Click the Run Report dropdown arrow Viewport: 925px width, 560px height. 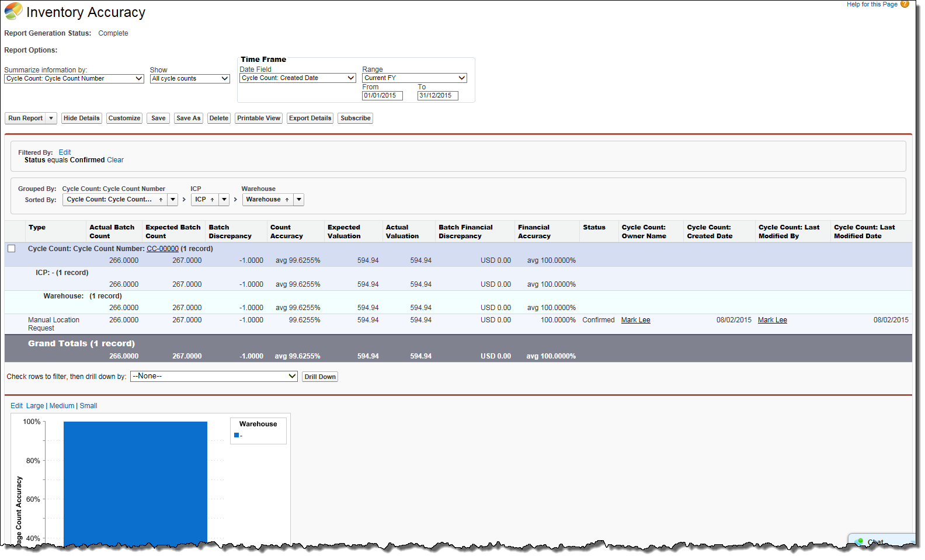pyautogui.click(x=51, y=119)
